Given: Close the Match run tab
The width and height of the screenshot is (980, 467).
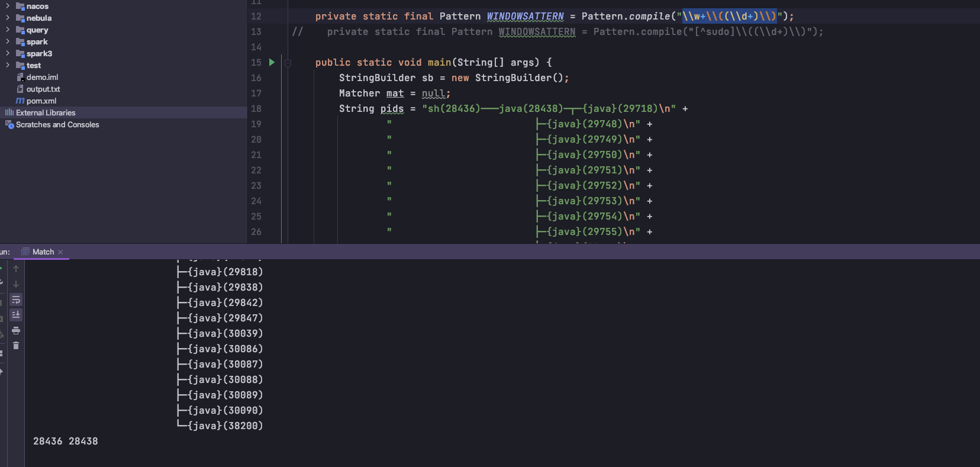Looking at the screenshot, I should (x=60, y=252).
